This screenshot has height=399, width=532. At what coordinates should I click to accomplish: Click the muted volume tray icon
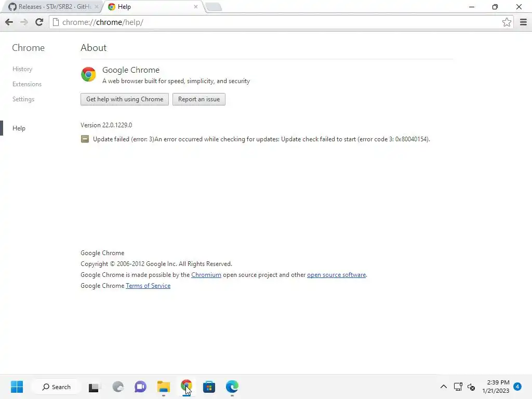pos(471,387)
